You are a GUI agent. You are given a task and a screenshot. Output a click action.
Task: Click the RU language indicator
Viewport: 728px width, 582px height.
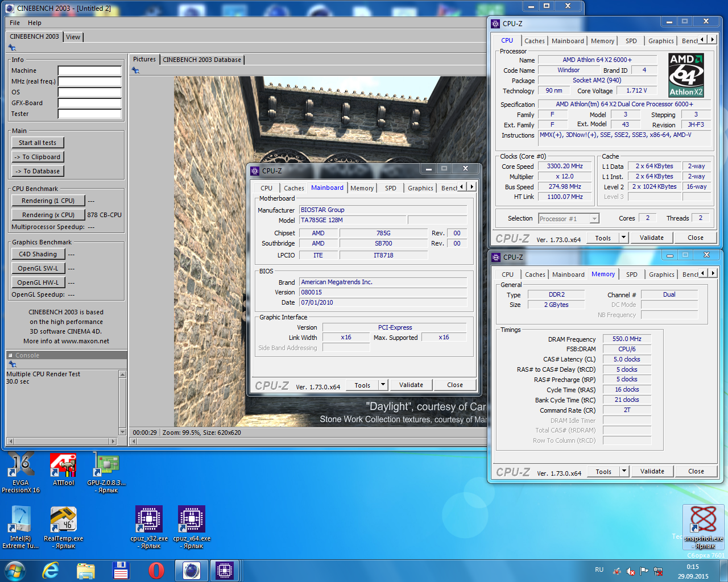pyautogui.click(x=599, y=569)
